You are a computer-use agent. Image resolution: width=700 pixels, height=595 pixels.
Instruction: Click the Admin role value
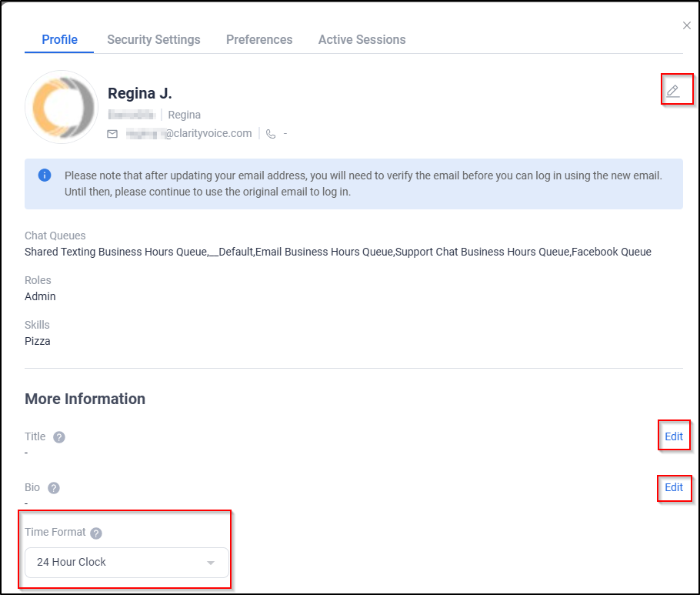click(x=40, y=296)
